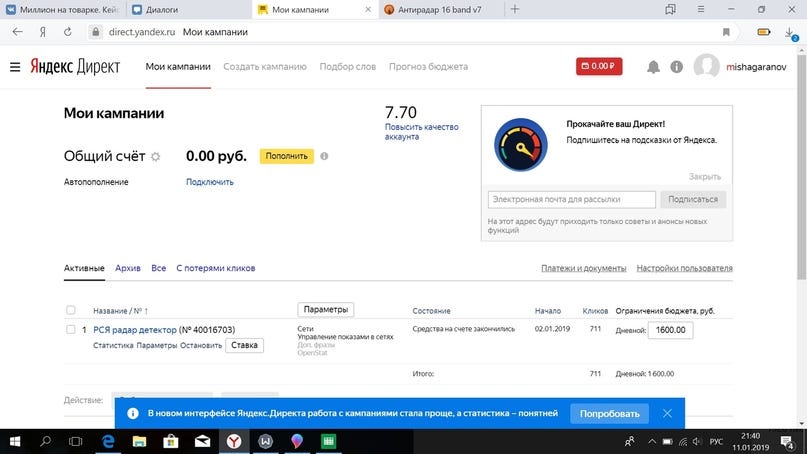
Task: Click Yandex Browser taskbar icon
Action: (234, 441)
